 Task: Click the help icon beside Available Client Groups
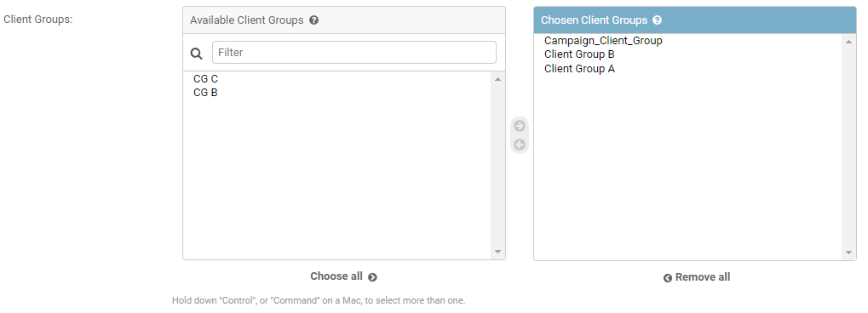313,20
